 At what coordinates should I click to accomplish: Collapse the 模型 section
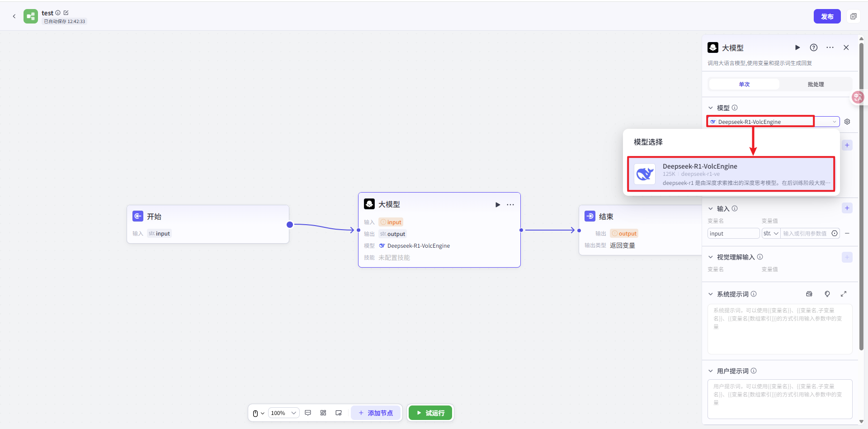(x=711, y=108)
